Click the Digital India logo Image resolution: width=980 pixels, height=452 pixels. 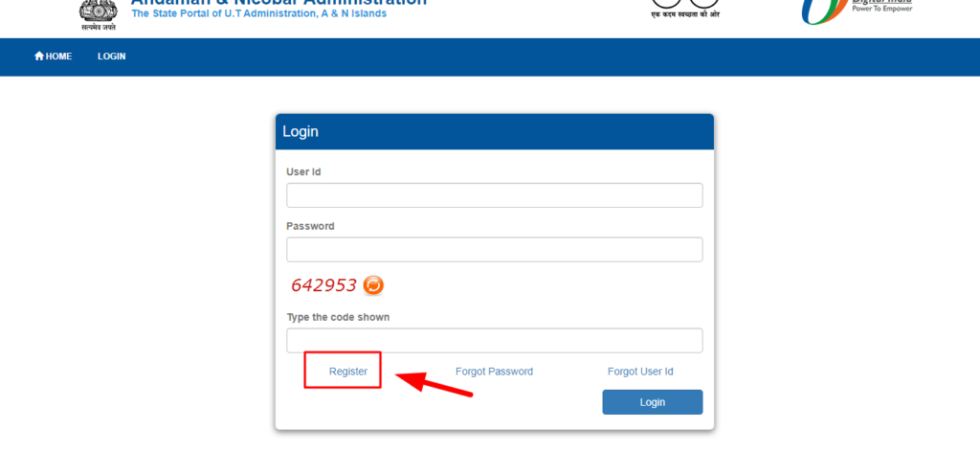pos(857,11)
